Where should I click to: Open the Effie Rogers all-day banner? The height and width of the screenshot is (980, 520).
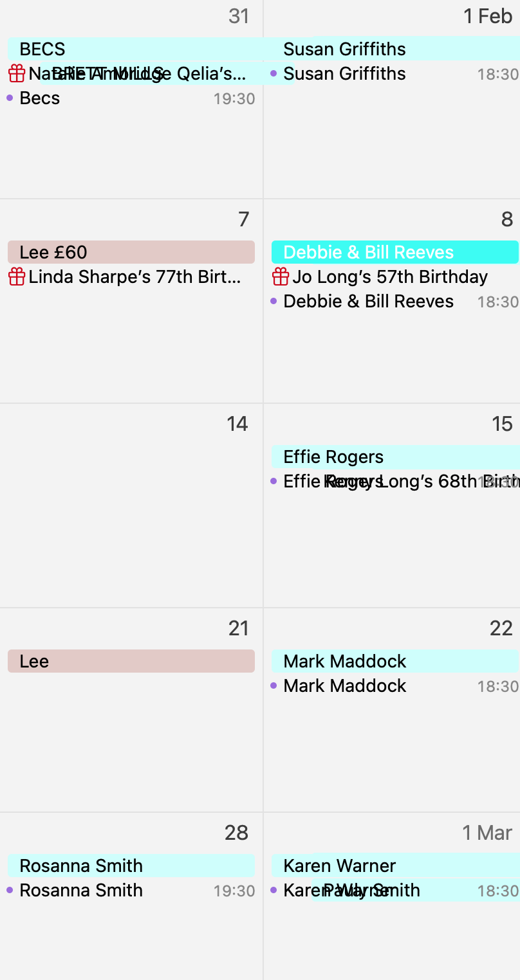click(x=394, y=457)
